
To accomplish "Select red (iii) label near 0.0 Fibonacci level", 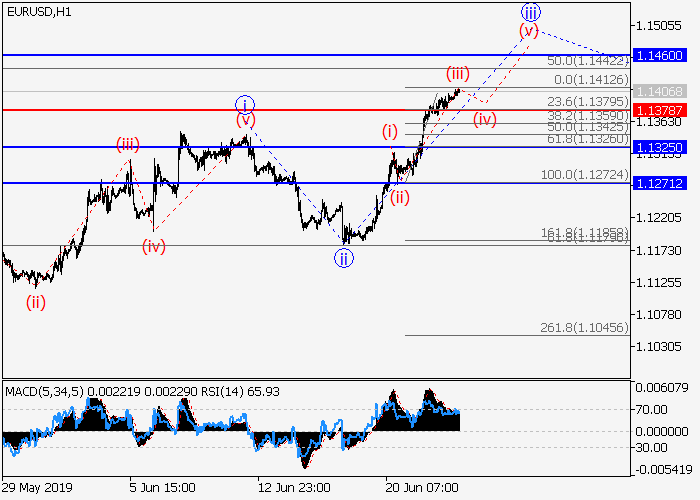I will tap(457, 74).
